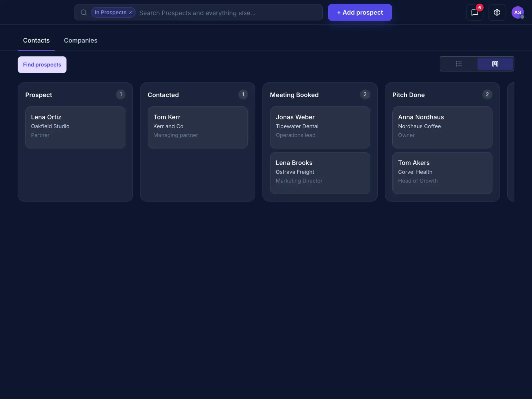Click the Contacted column count badge

point(243,94)
